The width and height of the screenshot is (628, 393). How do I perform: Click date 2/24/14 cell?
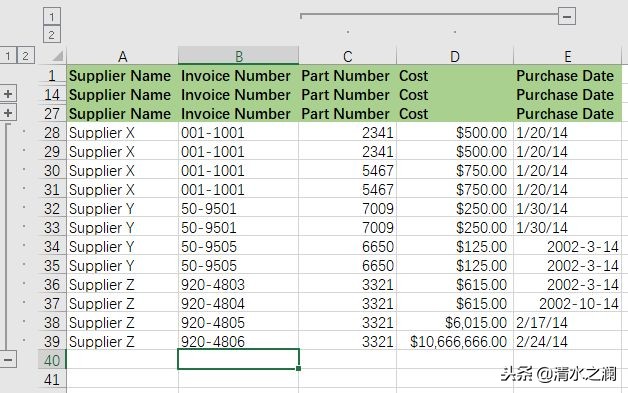pyautogui.click(x=568, y=341)
